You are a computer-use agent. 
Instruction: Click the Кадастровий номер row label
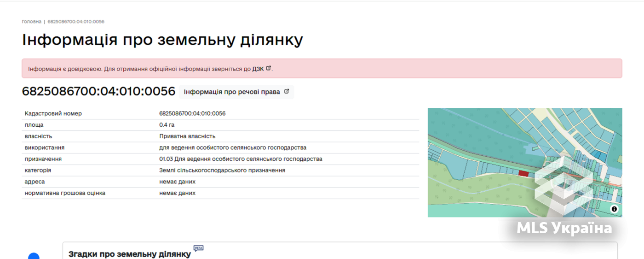pos(53,113)
